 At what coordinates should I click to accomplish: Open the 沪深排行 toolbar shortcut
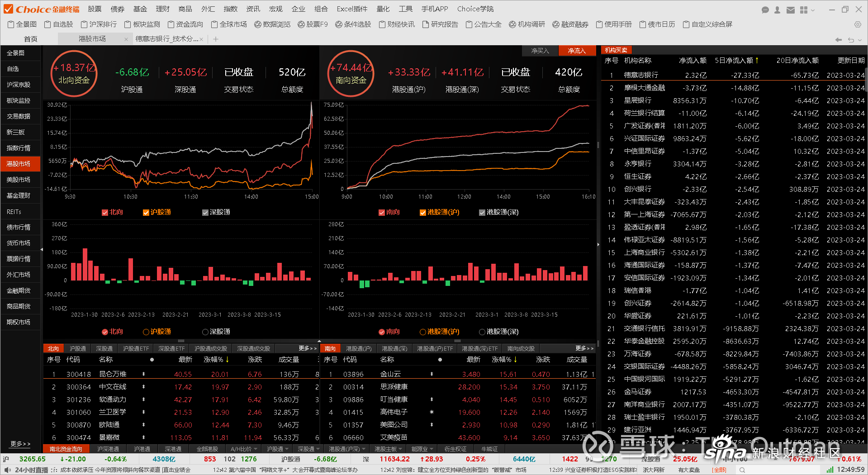(x=99, y=24)
